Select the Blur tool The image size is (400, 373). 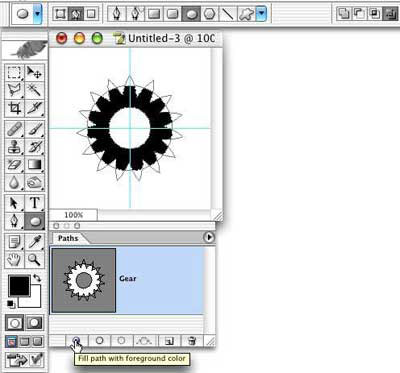coord(14,182)
